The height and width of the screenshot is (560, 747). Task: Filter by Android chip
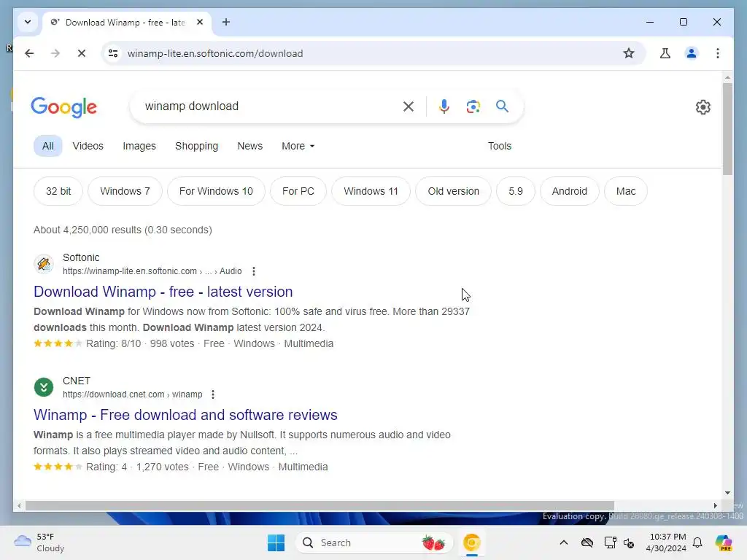(x=569, y=191)
